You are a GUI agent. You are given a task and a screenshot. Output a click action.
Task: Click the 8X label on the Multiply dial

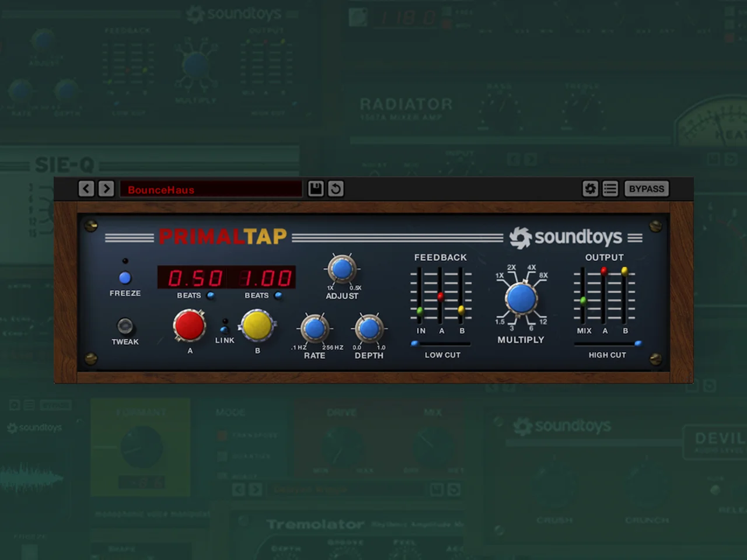(x=543, y=275)
